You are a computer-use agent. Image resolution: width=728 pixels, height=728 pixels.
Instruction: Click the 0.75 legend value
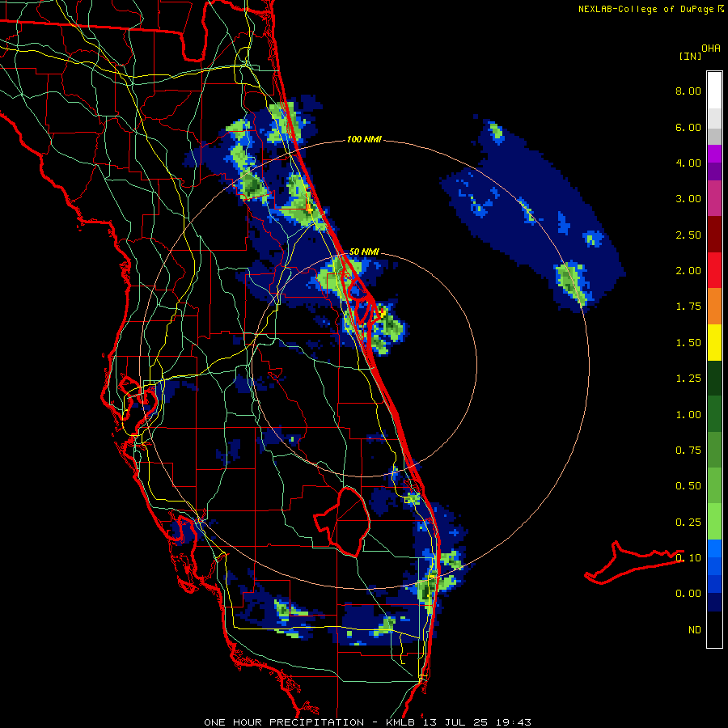click(x=688, y=451)
